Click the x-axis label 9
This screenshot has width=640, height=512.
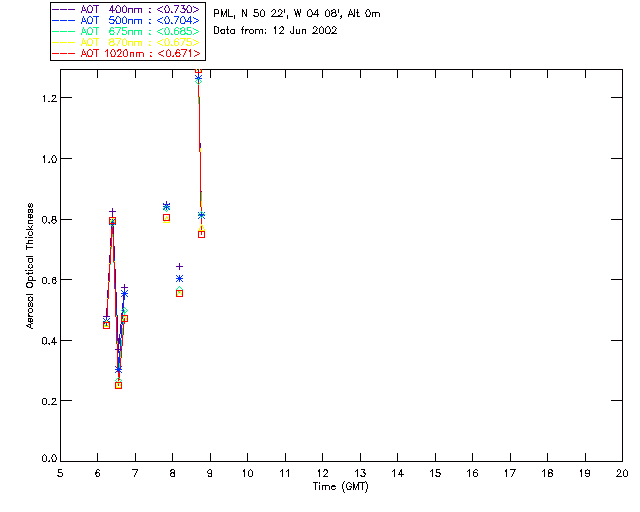(210, 473)
